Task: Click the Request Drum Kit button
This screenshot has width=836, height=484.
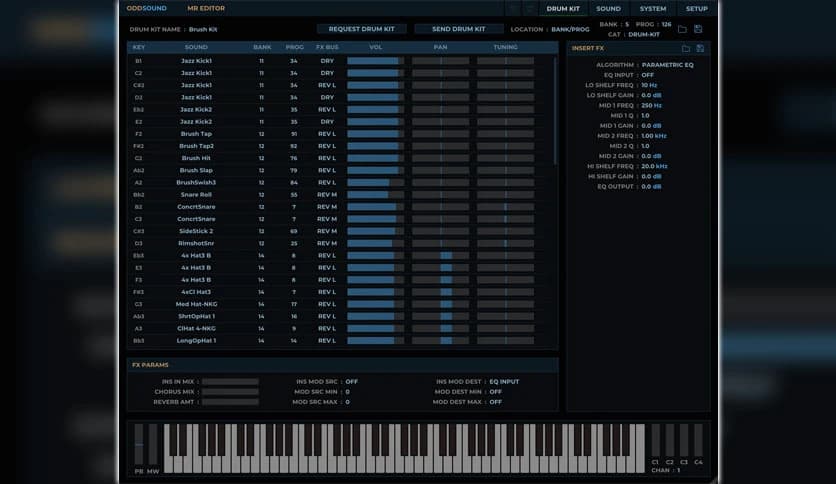Action: [x=361, y=29]
